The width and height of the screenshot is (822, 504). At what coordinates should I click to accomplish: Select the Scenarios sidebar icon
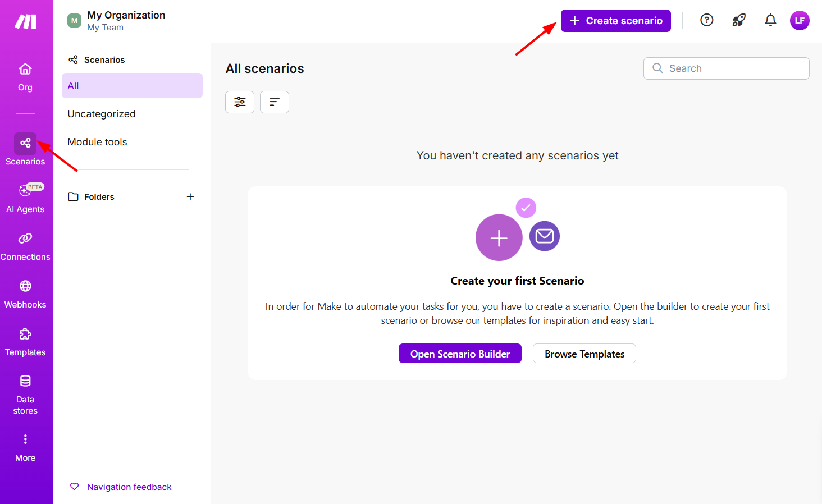click(x=25, y=143)
